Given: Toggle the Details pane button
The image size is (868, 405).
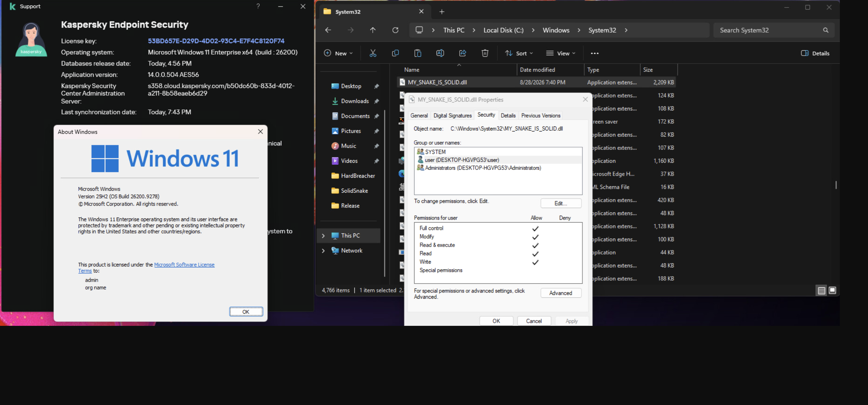Looking at the screenshot, I should click(815, 53).
